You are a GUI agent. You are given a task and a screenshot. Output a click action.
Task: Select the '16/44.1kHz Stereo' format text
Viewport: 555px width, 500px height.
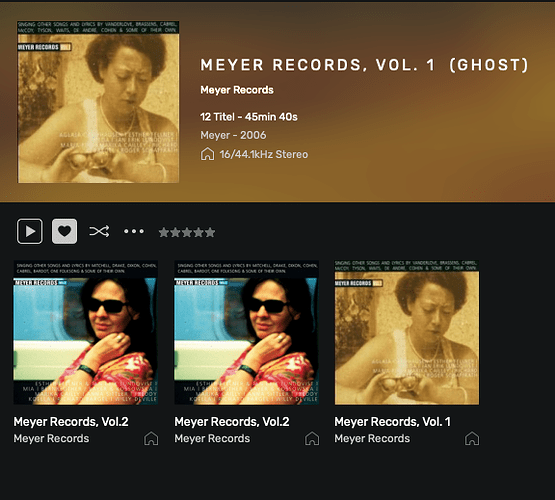point(264,154)
